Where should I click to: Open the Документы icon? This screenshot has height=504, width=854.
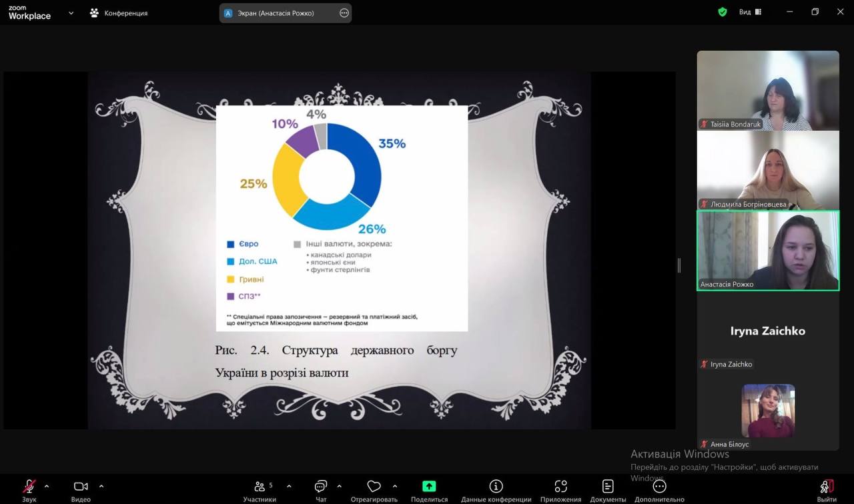click(x=607, y=487)
